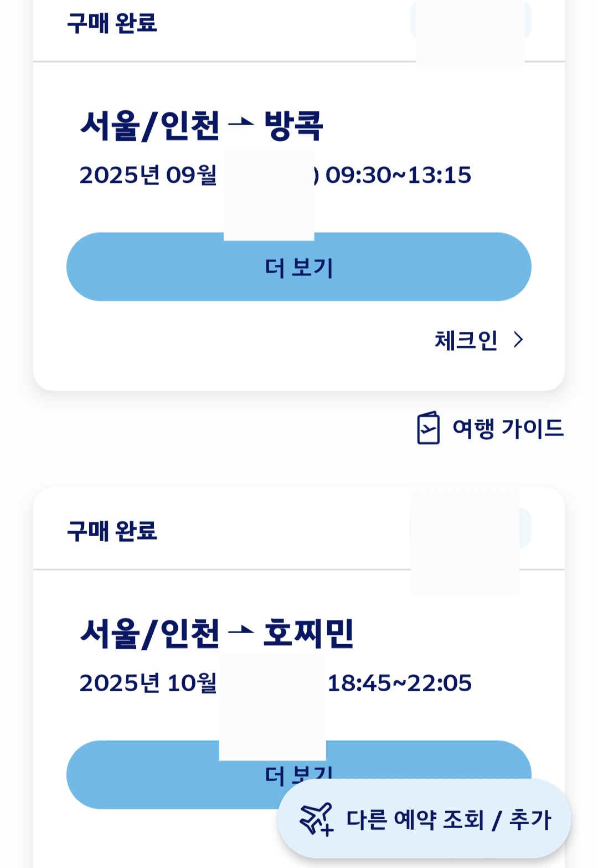Click the arrow icon before 방콕

pos(241,125)
